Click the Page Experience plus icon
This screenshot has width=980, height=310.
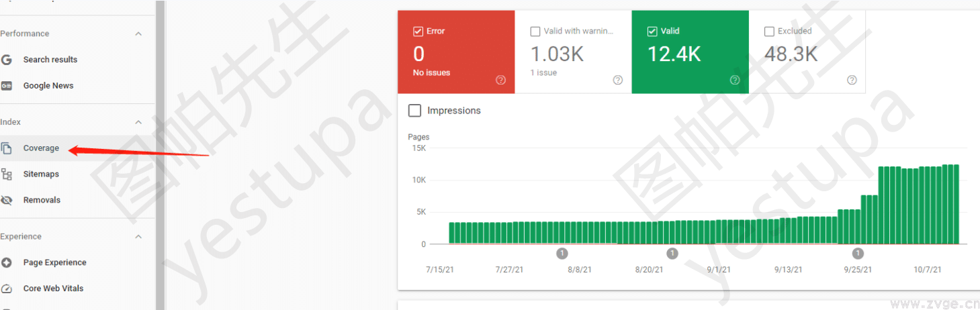[x=7, y=262]
